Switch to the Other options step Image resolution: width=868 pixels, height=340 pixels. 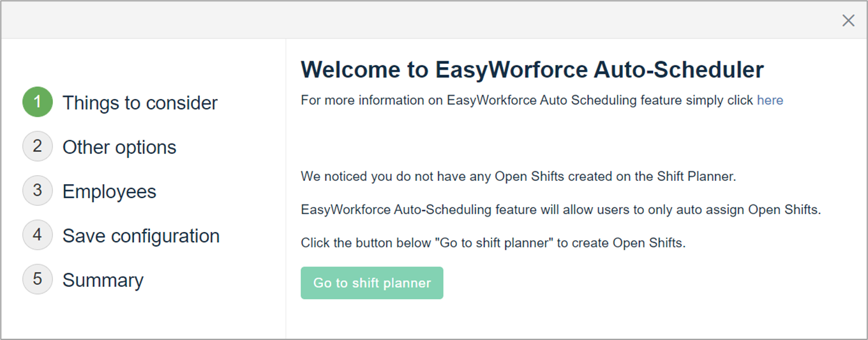pos(119,147)
